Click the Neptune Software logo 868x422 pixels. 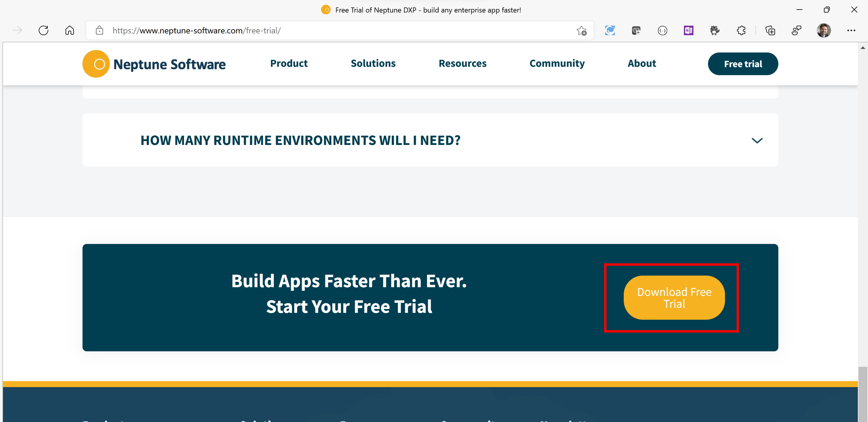pos(154,64)
